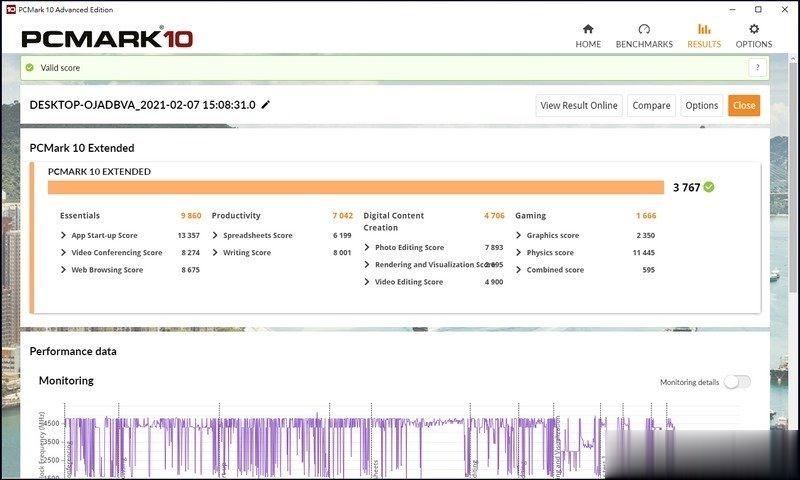
Task: Click the Essentials heading
Action: (x=80, y=216)
